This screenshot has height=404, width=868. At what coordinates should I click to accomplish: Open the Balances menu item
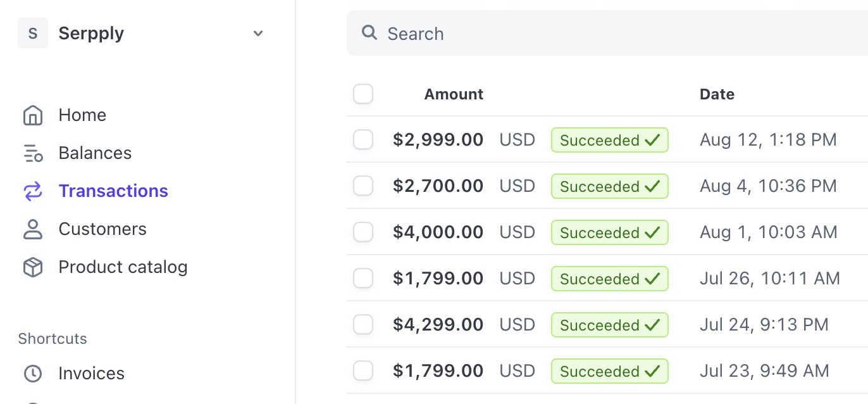click(95, 153)
